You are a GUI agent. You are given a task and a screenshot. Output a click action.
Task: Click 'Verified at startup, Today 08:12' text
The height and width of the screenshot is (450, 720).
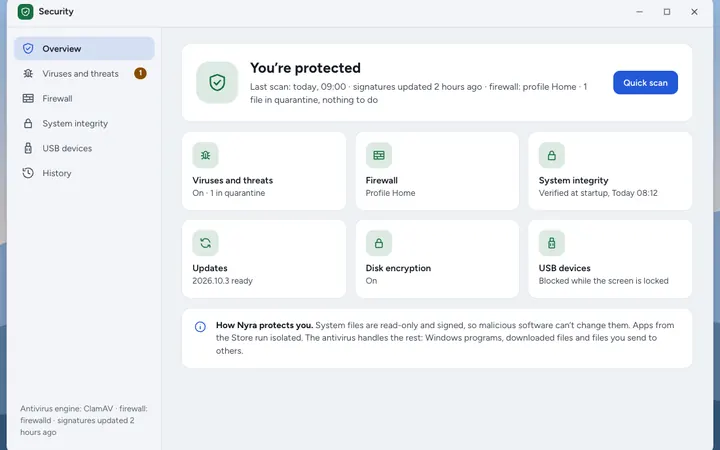click(x=598, y=193)
